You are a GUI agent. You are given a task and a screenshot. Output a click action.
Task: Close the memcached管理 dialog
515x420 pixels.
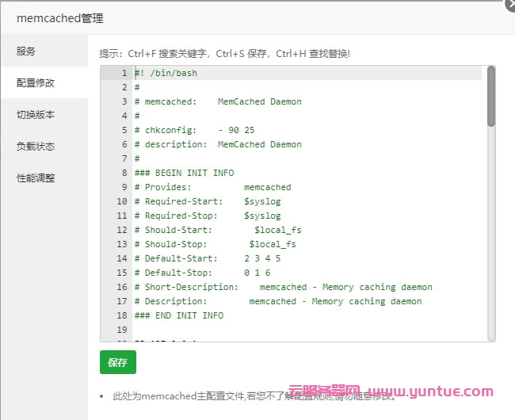(x=507, y=4)
